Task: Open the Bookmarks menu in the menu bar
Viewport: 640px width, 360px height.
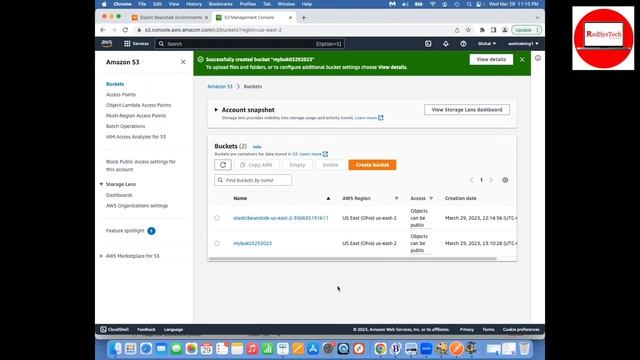Action: point(220,4)
